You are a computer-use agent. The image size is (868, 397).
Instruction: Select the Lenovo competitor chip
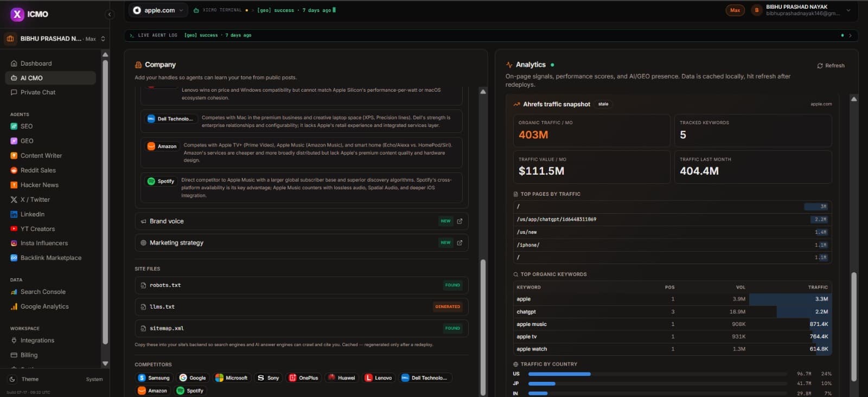tap(379, 378)
